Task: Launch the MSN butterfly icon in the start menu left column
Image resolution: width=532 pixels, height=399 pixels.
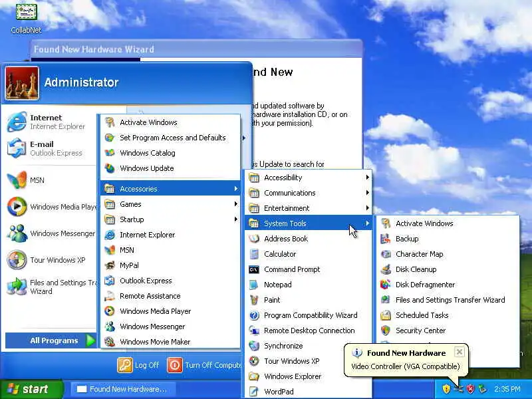Action: (17, 180)
